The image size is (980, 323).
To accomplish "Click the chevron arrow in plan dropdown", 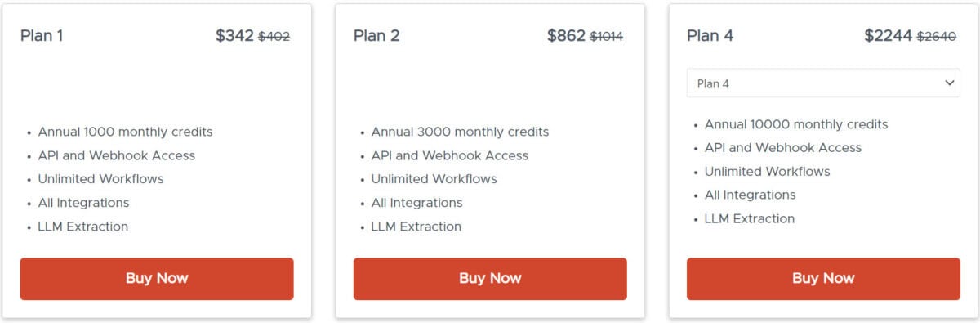I will tap(949, 83).
